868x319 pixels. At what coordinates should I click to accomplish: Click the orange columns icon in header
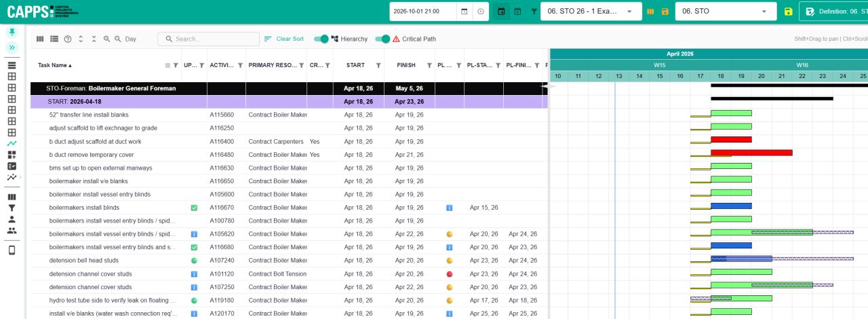pos(651,12)
